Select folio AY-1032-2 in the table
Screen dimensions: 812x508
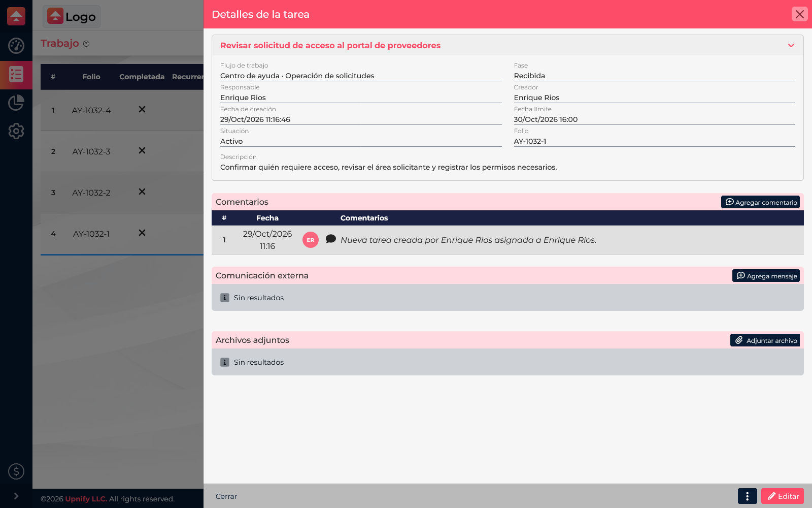point(91,193)
